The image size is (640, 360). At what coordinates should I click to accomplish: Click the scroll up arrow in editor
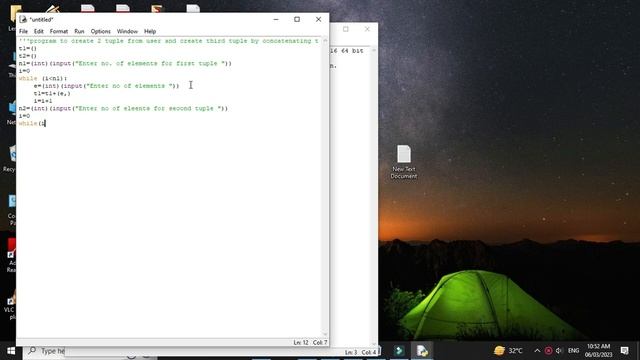[x=325, y=41]
